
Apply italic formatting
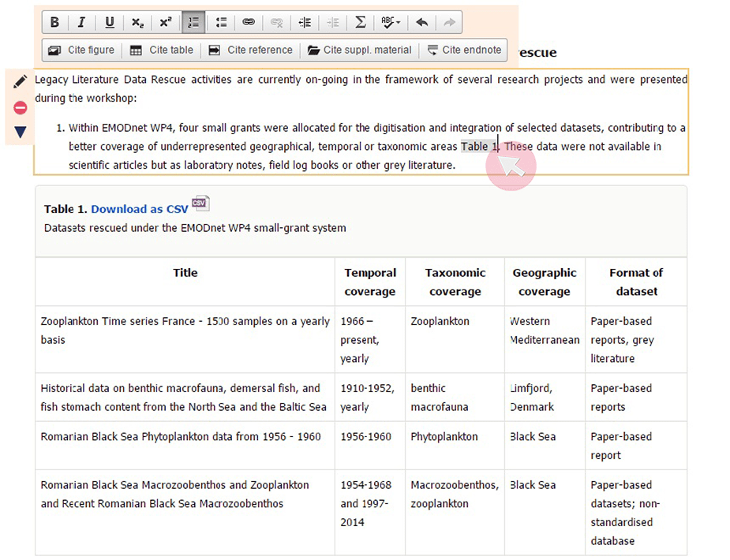(x=82, y=22)
